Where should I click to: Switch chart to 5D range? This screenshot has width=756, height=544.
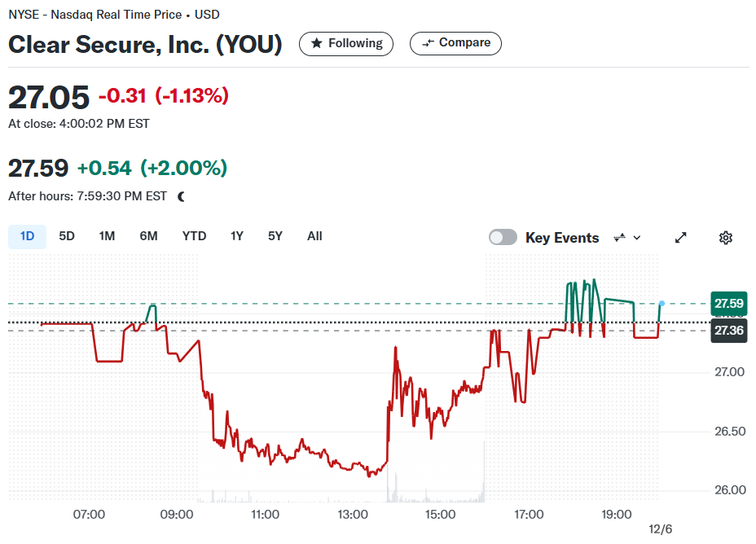(67, 237)
